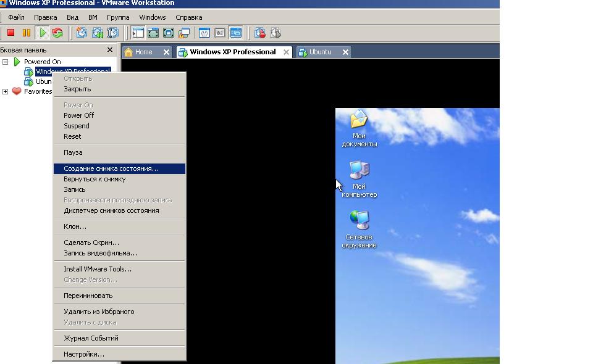Close the Ubuntu tab

345,52
